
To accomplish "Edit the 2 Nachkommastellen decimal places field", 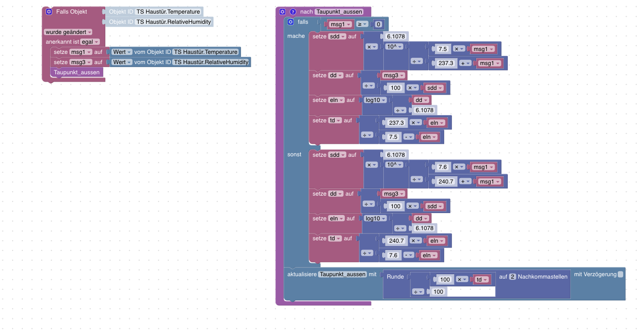I will click(x=512, y=277).
